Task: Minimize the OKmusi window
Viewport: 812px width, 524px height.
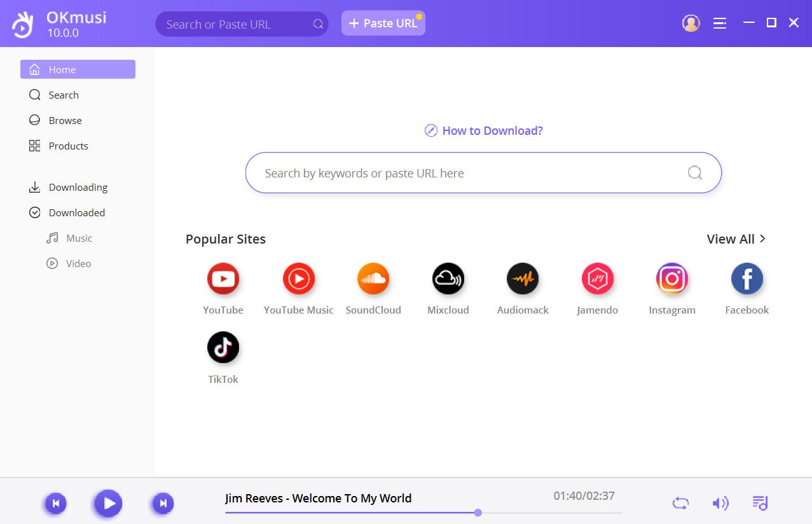Action: pyautogui.click(x=749, y=23)
